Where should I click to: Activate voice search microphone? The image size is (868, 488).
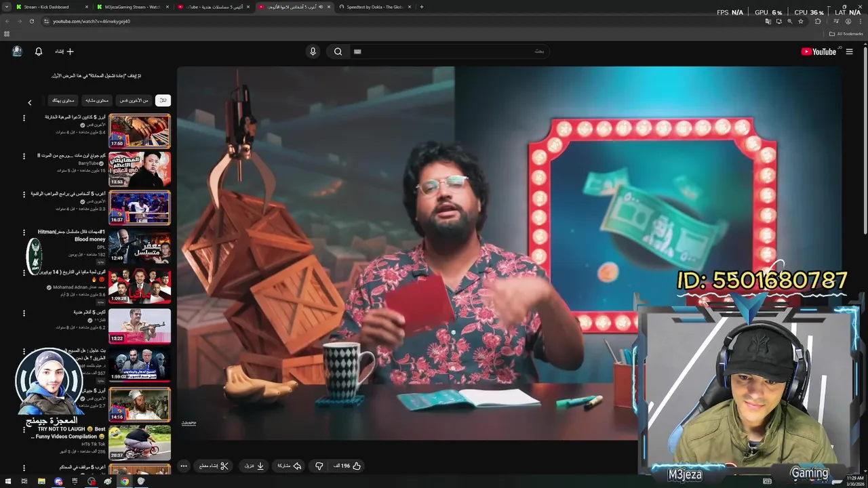click(x=313, y=52)
